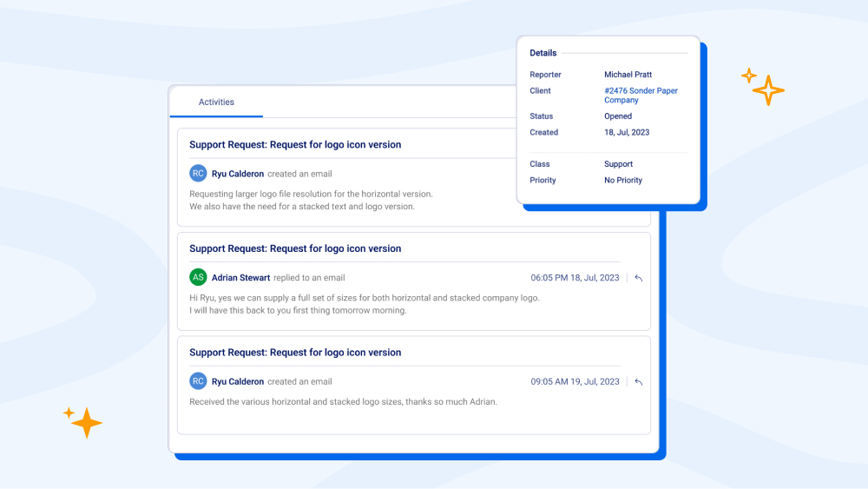Open the #2476 Sonder Paper Company link
The height and width of the screenshot is (489, 868).
[x=641, y=96]
